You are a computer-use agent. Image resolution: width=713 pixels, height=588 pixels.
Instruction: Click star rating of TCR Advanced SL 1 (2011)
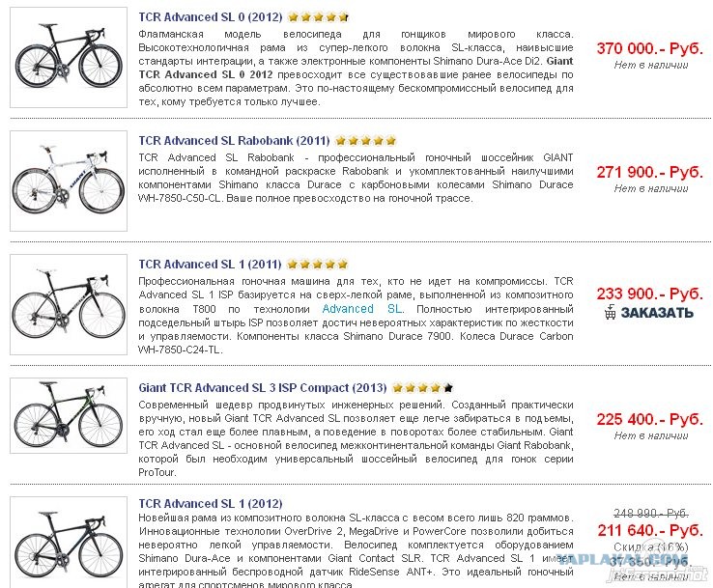pos(318,264)
